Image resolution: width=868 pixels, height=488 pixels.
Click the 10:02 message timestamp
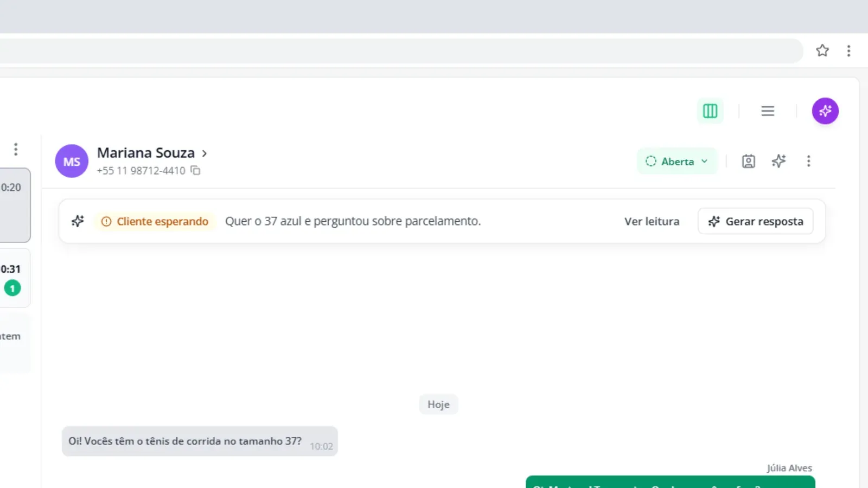pyautogui.click(x=321, y=446)
